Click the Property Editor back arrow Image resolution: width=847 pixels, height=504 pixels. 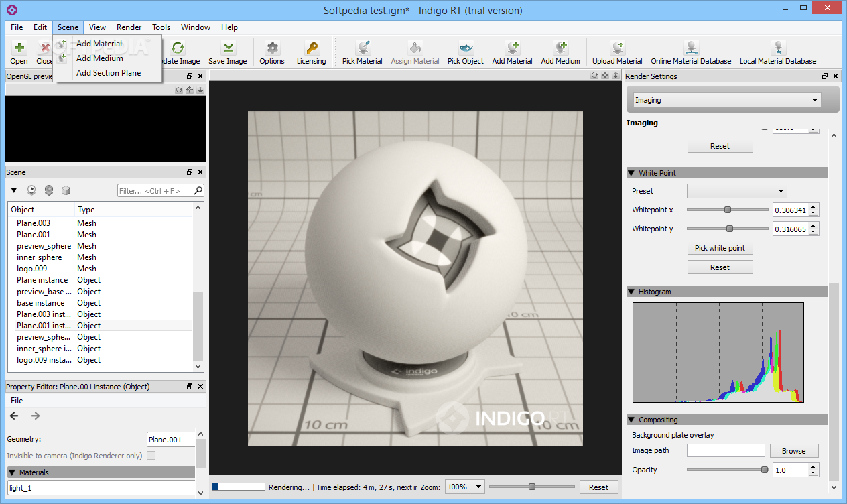pos(14,416)
